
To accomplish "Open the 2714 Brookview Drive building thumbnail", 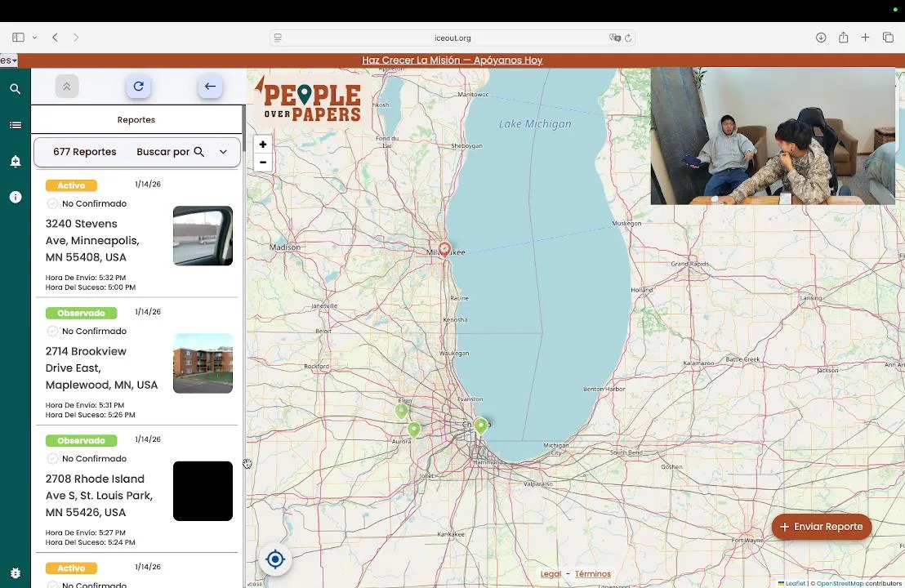I will [x=203, y=363].
